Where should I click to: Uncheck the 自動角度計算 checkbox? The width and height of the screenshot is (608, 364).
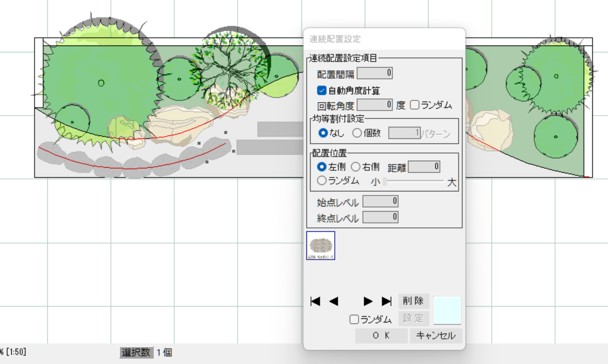322,91
